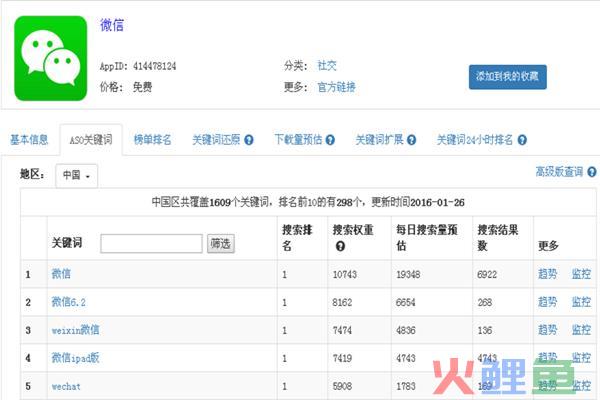Screen dimensions: 600x400
Task: Click the 筛选 filter button
Action: [x=221, y=243]
